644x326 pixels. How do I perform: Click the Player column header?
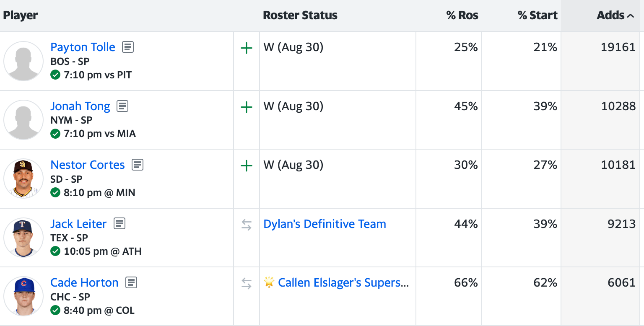click(x=21, y=16)
